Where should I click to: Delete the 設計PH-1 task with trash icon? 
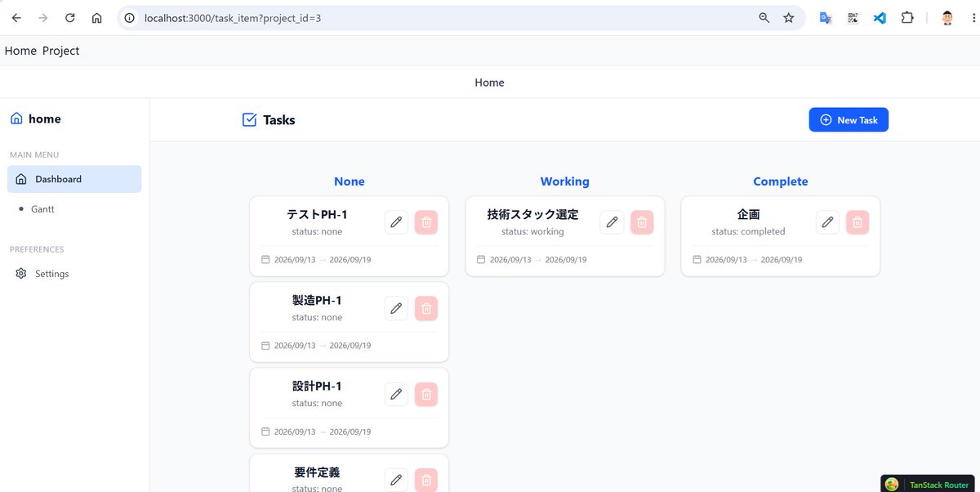pos(426,394)
